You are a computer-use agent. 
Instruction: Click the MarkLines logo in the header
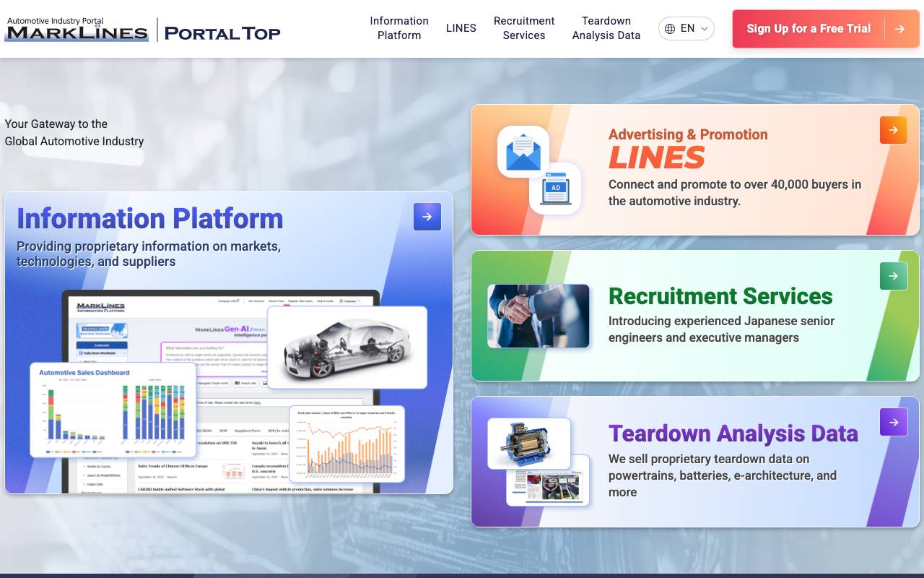(77, 30)
